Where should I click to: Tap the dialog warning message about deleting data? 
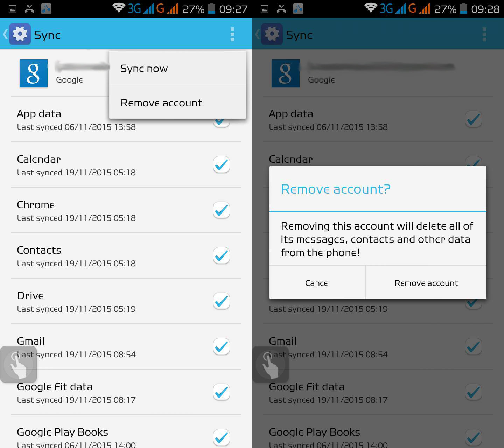click(377, 239)
